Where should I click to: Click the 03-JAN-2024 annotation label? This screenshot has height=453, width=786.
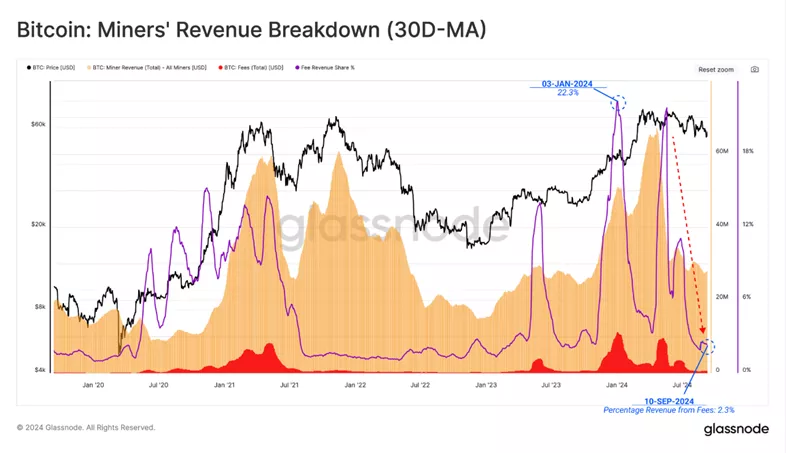click(x=567, y=84)
